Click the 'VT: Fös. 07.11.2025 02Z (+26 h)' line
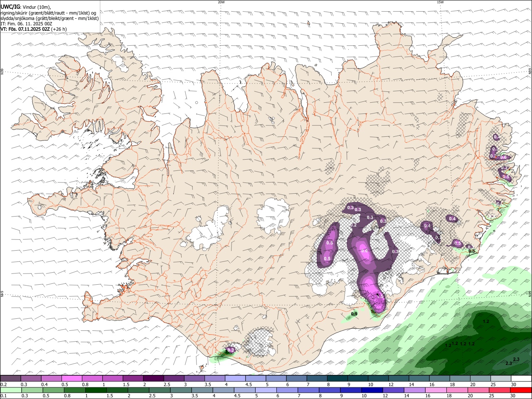532x399 pixels. coord(34,29)
